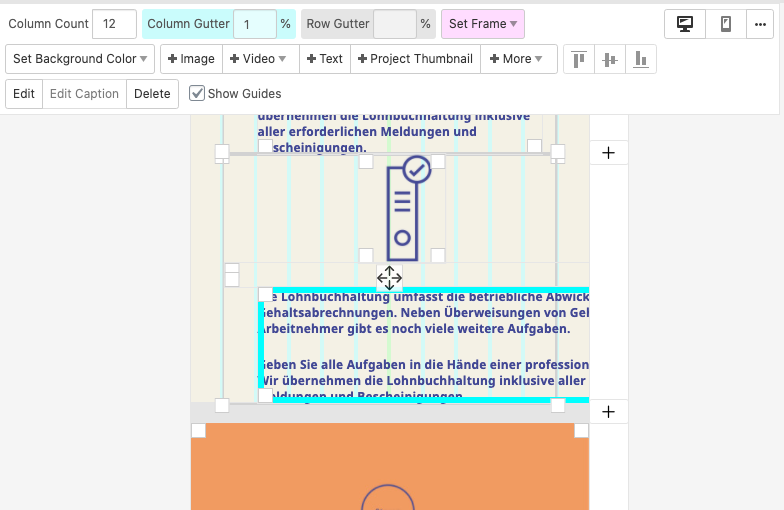
Task: Open the Video module dropdown
Action: [258, 59]
